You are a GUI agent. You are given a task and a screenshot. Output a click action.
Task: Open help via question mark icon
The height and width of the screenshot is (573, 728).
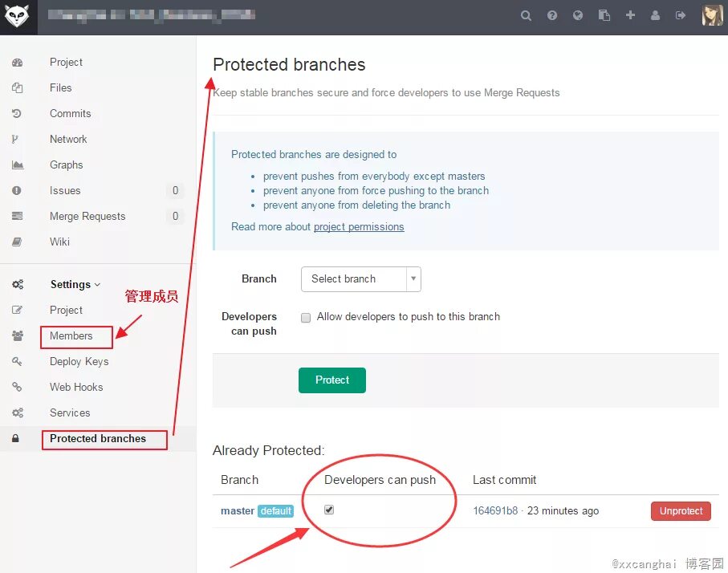pyautogui.click(x=552, y=15)
